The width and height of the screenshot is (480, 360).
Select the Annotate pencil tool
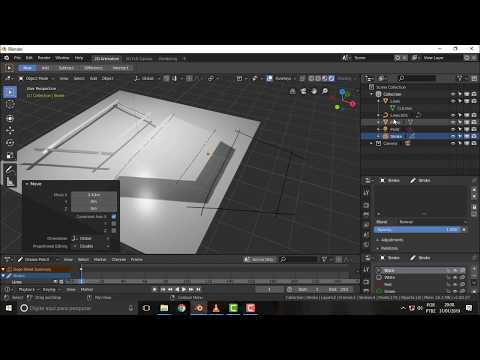click(x=10, y=169)
